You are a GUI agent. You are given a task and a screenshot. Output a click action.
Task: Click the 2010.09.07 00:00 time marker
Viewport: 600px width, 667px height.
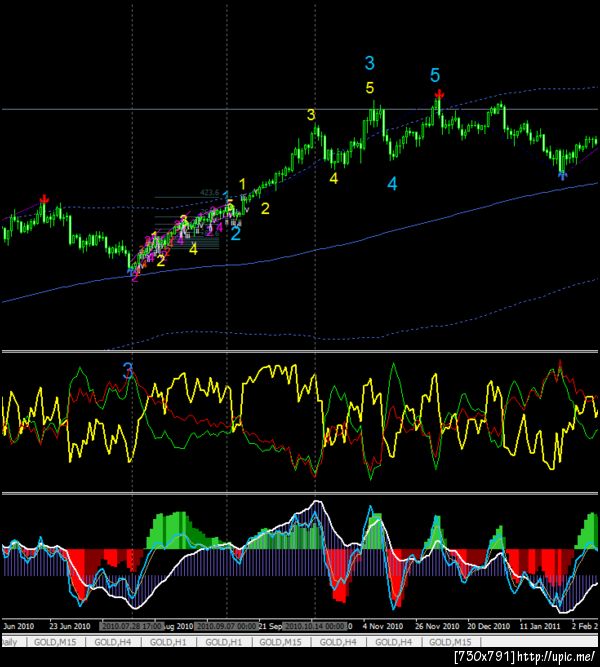(x=226, y=626)
